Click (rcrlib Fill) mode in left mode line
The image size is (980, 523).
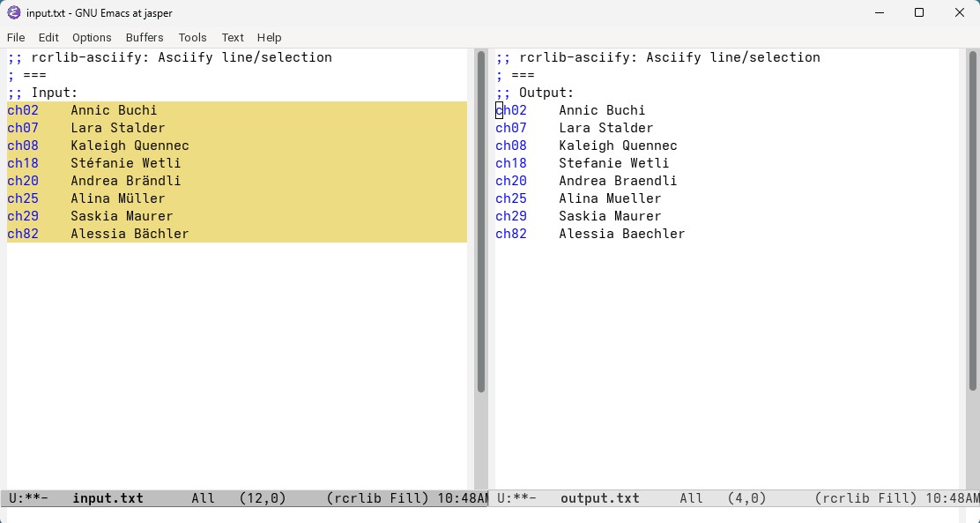pos(377,498)
